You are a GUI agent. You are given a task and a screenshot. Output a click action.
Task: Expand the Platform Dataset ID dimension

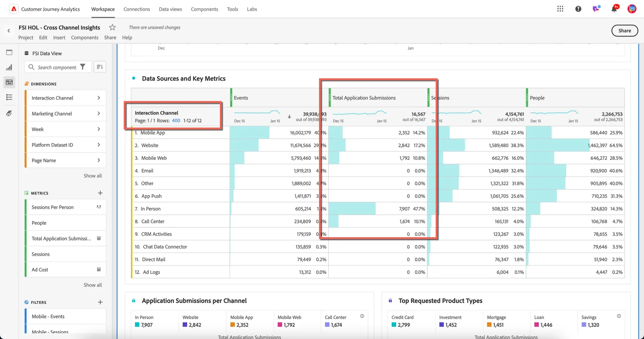99,145
